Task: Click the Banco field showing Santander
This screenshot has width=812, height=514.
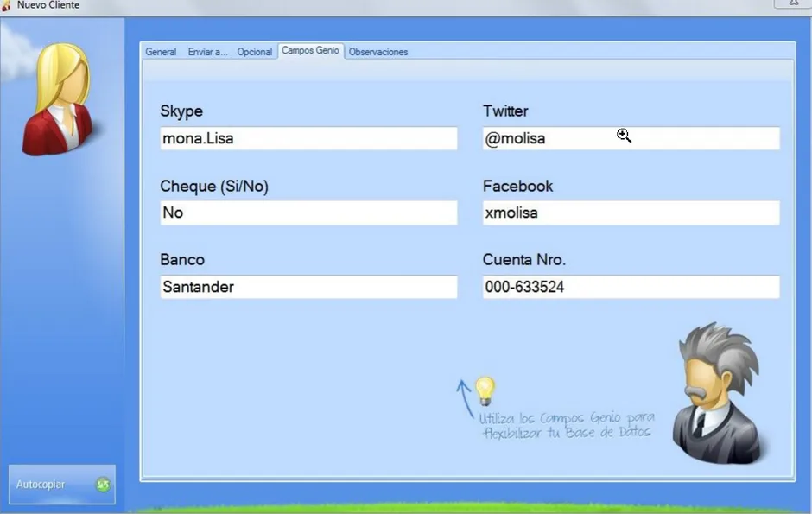Action: pos(308,287)
